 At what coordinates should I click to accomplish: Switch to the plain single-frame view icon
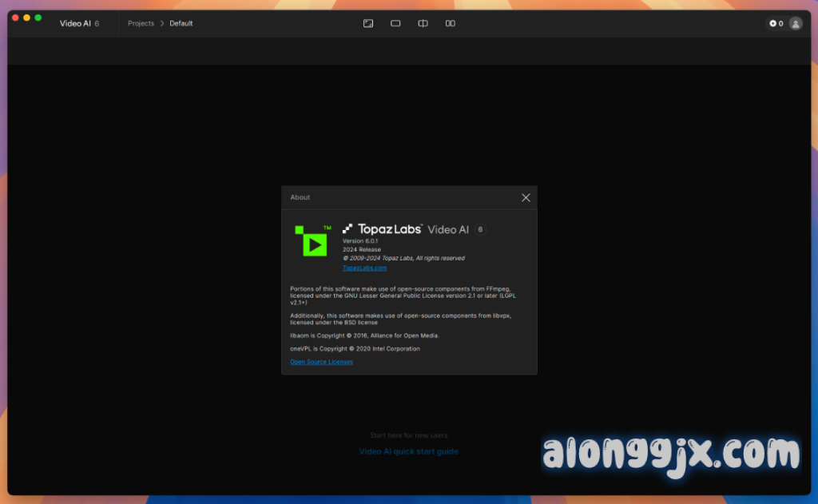click(x=395, y=23)
